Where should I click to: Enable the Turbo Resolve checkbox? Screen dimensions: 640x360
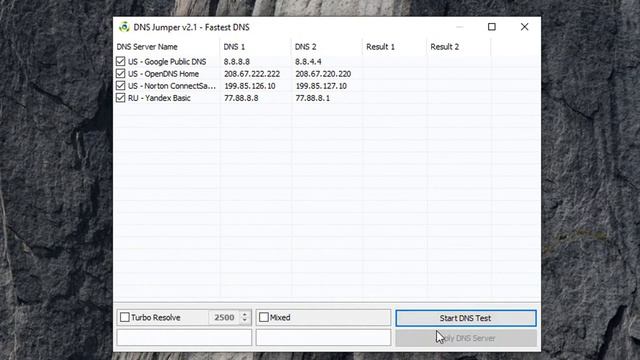(125, 317)
